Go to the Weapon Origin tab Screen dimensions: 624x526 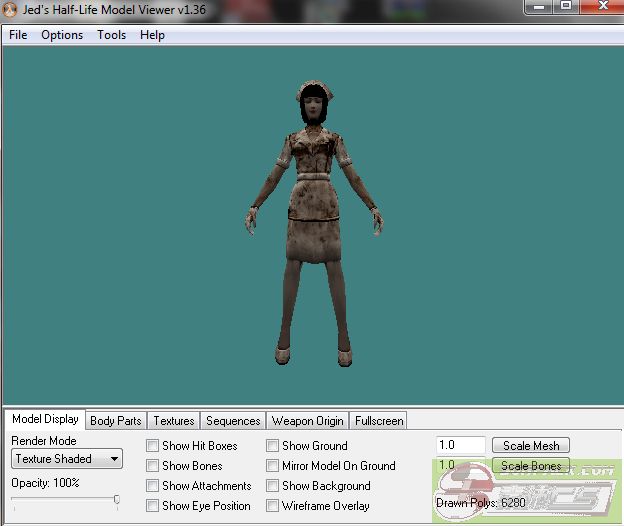pos(308,421)
